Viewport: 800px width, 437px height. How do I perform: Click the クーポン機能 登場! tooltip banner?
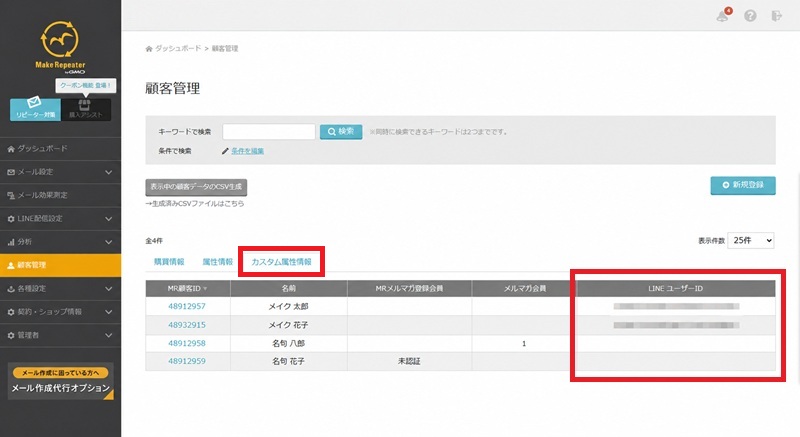86,86
